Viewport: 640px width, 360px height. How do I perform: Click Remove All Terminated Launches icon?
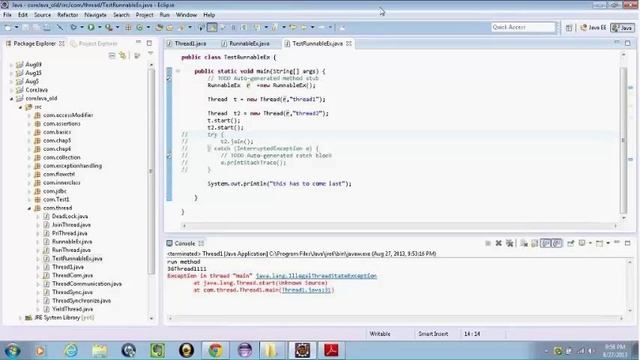point(509,243)
